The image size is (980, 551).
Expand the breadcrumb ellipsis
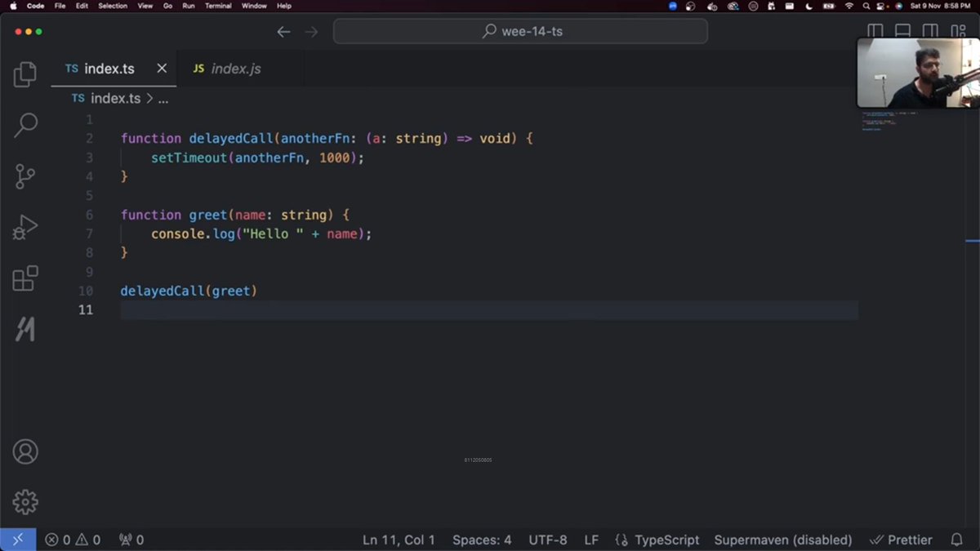[x=163, y=98]
